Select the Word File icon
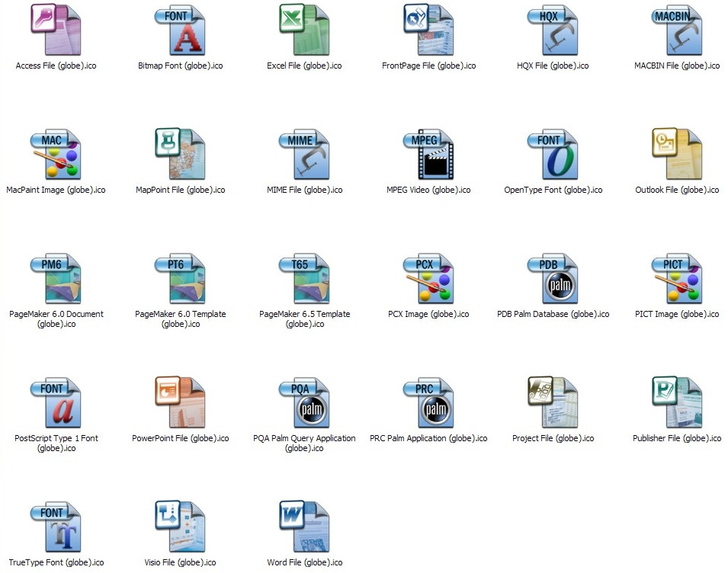728x573 pixels. (305, 527)
